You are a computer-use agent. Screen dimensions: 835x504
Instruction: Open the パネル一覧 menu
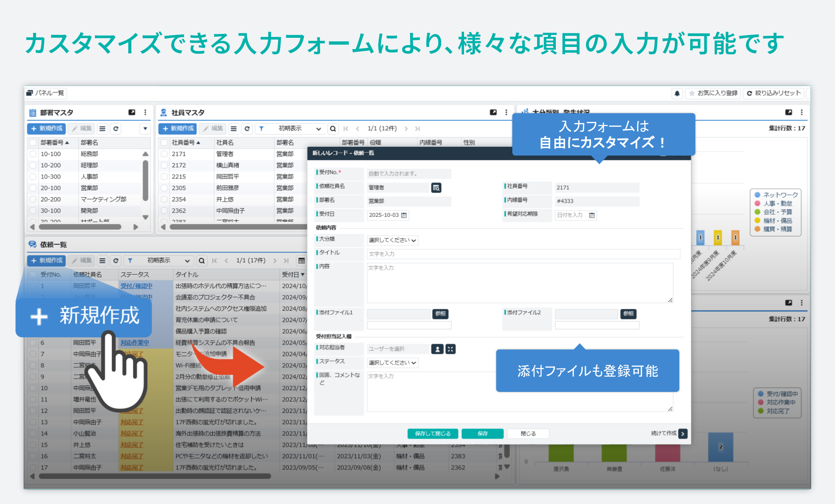(x=45, y=93)
